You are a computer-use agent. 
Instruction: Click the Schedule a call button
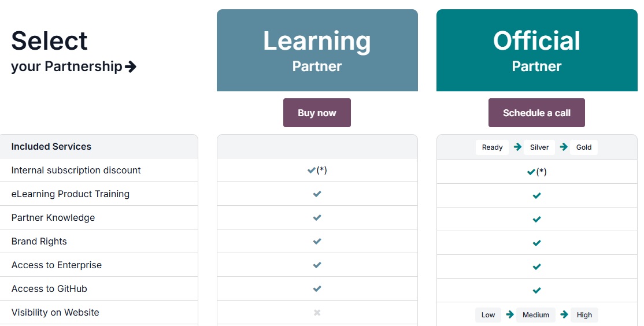pos(536,113)
